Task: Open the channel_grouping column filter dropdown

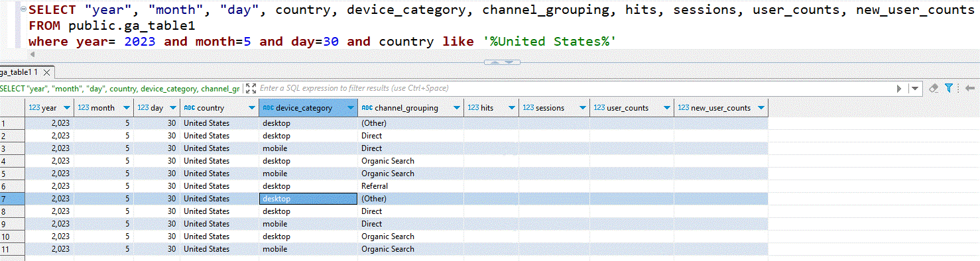Action: (x=457, y=108)
